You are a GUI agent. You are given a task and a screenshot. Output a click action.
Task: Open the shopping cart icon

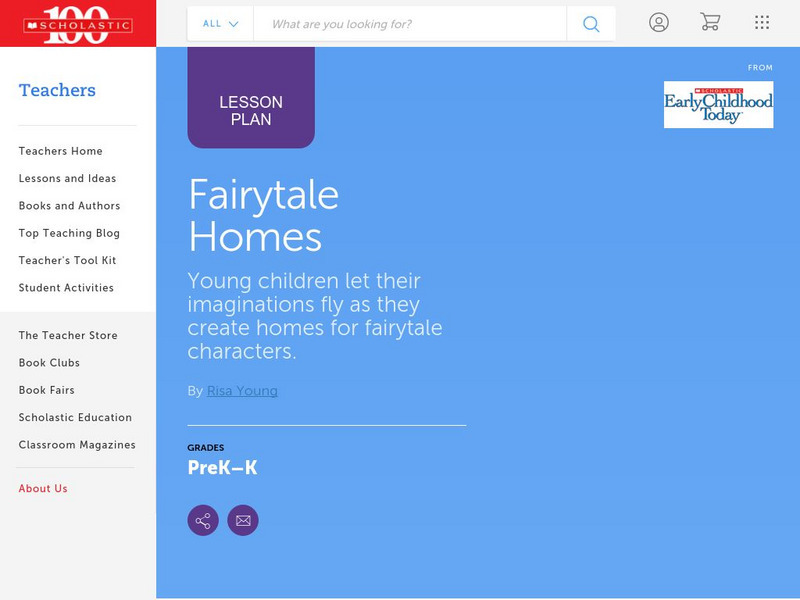[x=710, y=22]
